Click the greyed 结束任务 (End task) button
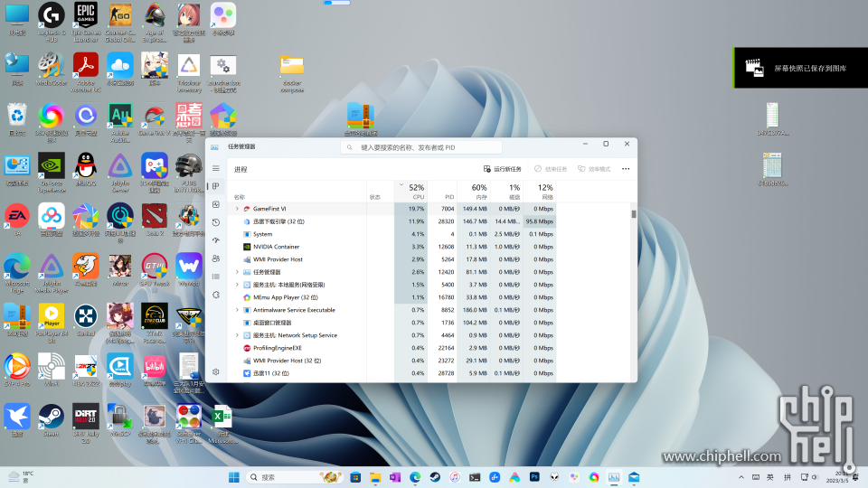868x488 pixels. pos(551,169)
